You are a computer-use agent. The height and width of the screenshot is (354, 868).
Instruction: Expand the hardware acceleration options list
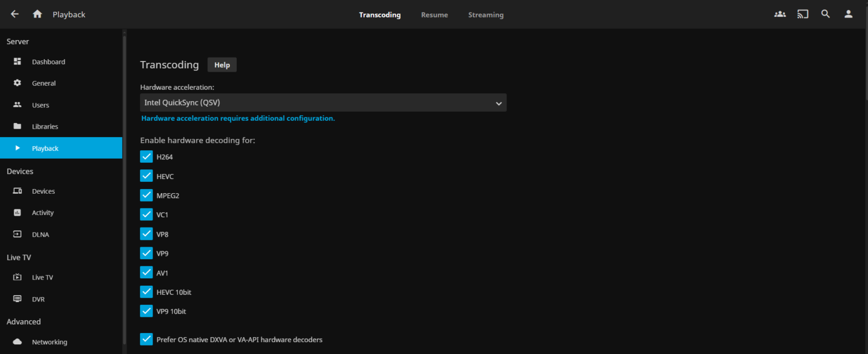(498, 103)
